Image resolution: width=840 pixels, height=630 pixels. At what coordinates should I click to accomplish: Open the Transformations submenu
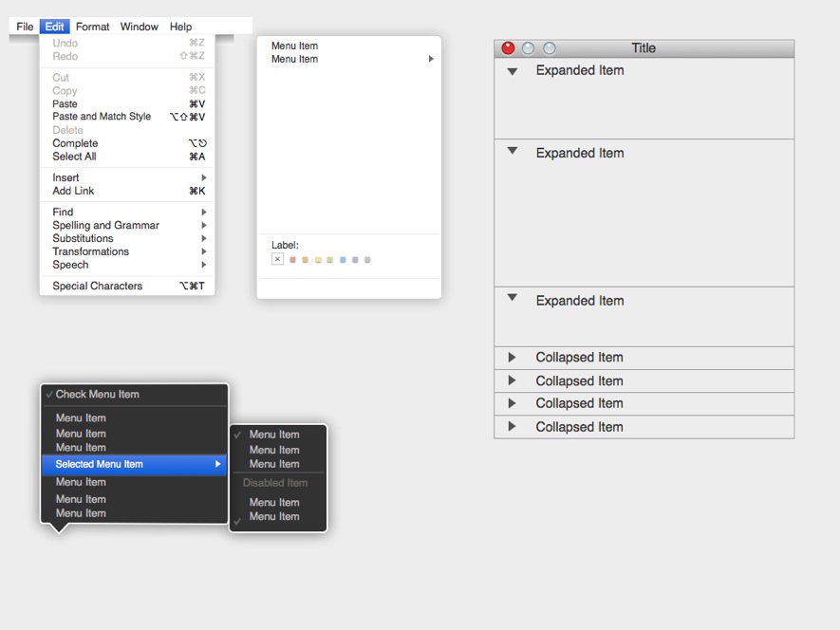(90, 251)
